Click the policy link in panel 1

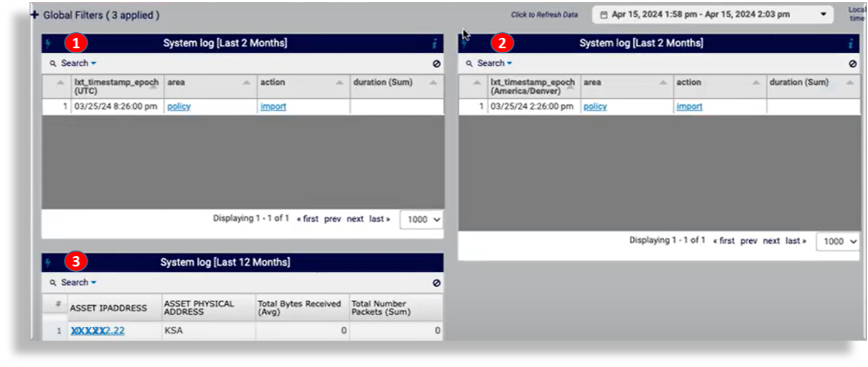(x=179, y=107)
